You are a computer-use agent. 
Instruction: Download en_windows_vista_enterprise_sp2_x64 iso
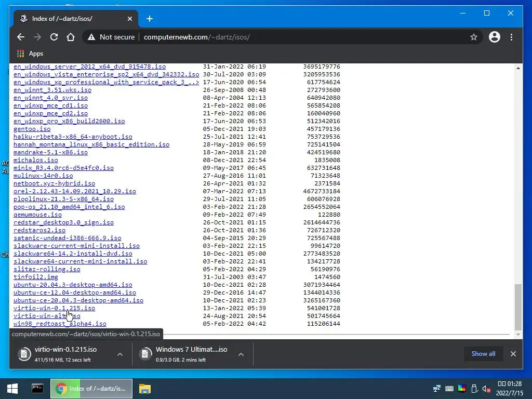pos(106,74)
